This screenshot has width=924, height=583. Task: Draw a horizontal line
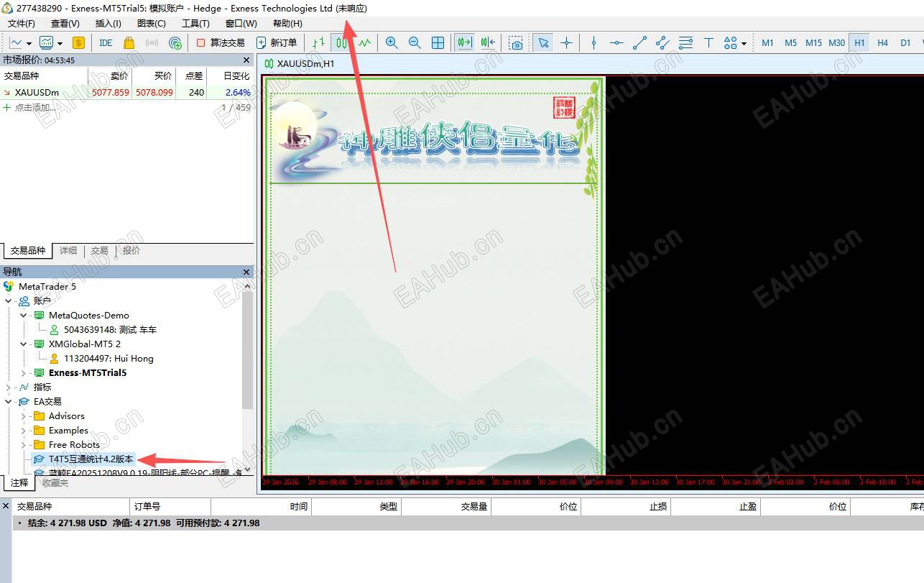click(x=616, y=42)
